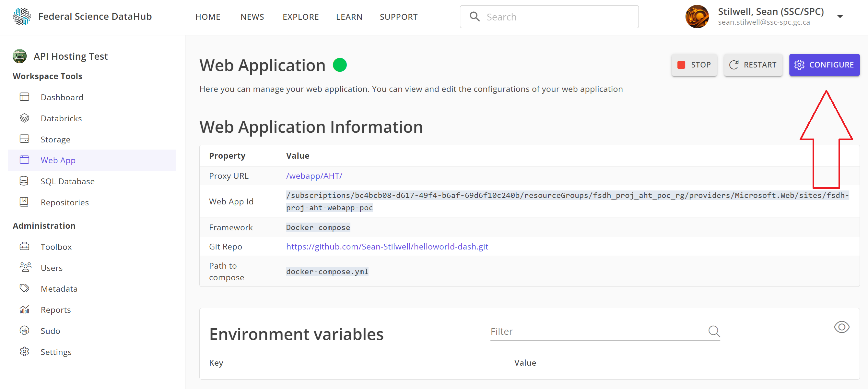The image size is (868, 389).
Task: Open the Databricks workspace tool
Action: point(61,118)
